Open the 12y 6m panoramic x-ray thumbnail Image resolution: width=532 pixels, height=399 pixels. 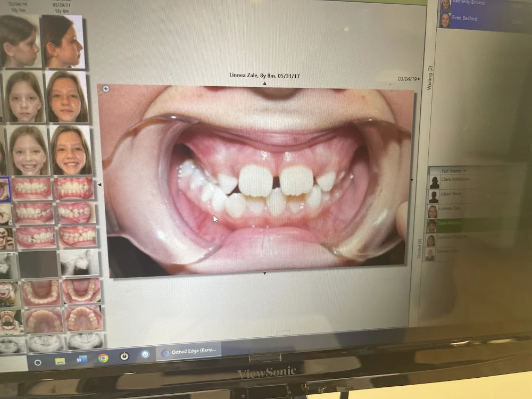click(85, 342)
